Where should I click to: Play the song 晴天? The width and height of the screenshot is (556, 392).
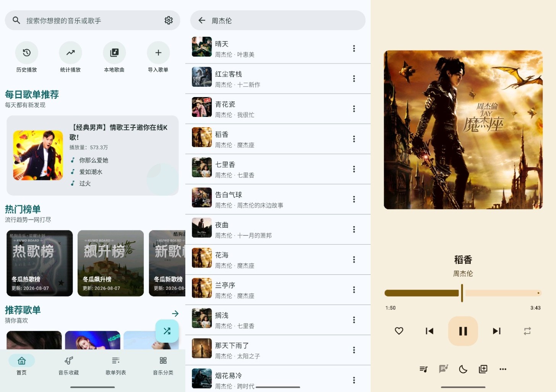(278, 49)
